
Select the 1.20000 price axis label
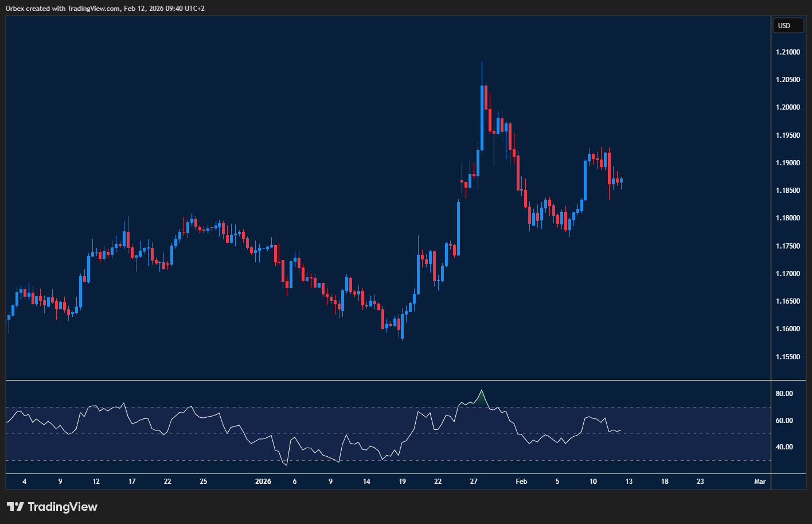pos(787,108)
